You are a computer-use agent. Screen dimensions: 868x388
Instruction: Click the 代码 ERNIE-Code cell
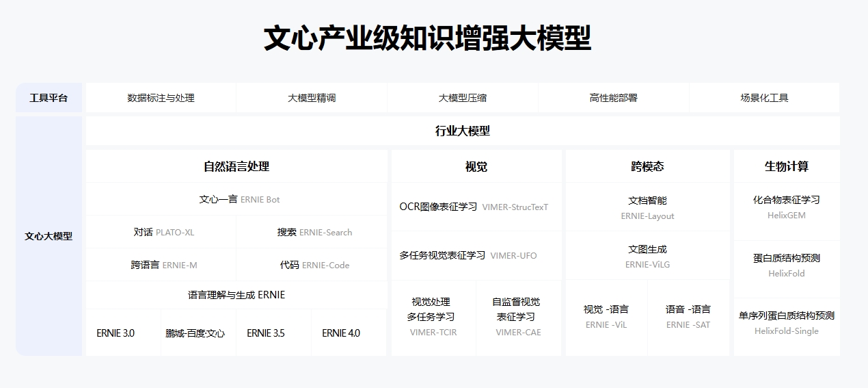[312, 265]
